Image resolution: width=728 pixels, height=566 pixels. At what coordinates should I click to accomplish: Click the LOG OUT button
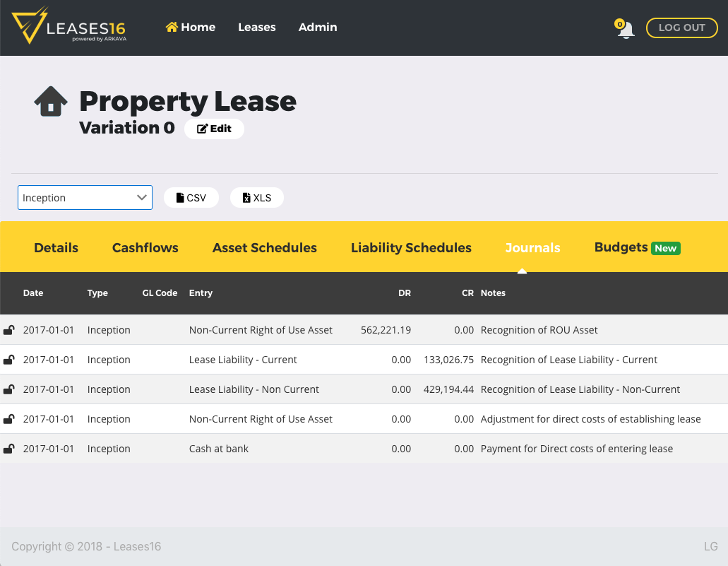(x=681, y=28)
